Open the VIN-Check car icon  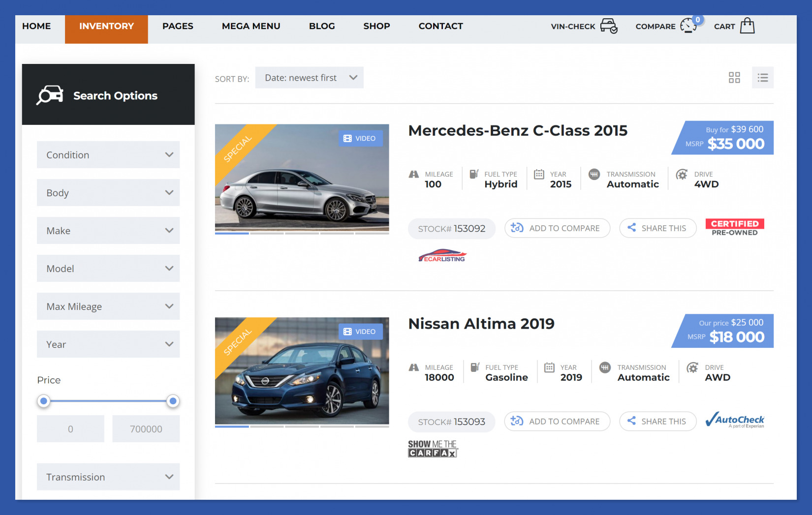609,26
